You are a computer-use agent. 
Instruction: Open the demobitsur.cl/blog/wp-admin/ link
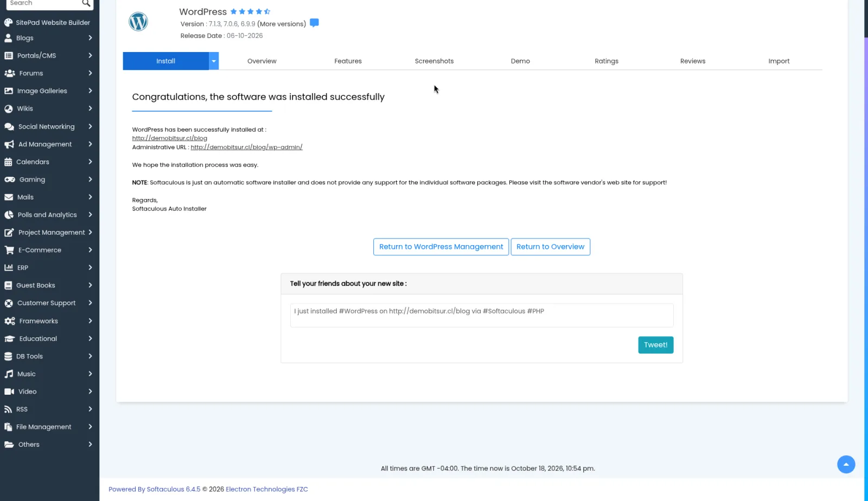tap(246, 147)
